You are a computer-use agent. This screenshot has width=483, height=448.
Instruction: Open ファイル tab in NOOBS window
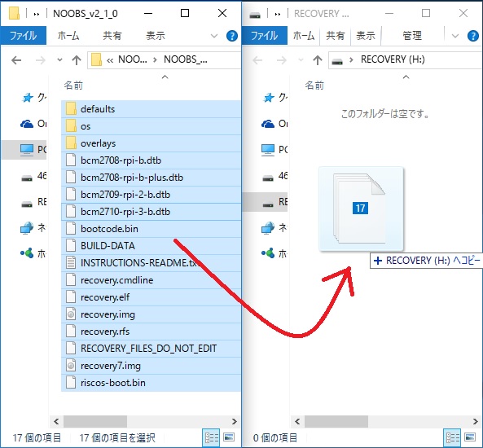(24, 36)
